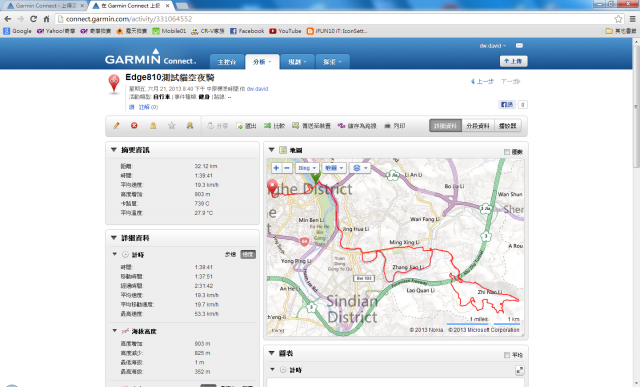Select the 詳細資料 view button
Screen dimensions: 640x387
445,126
